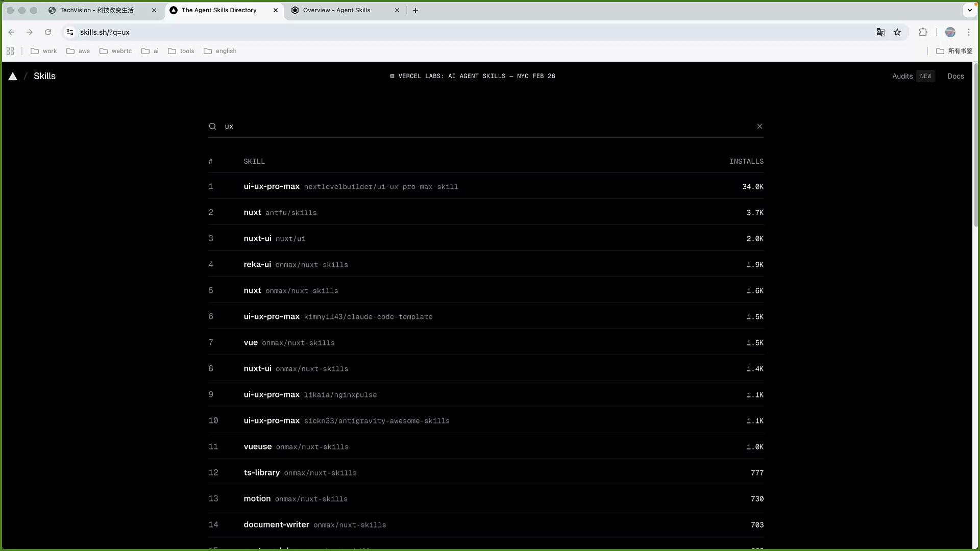The height and width of the screenshot is (551, 980).
Task: Open the work bookmarks folder
Action: pos(44,51)
